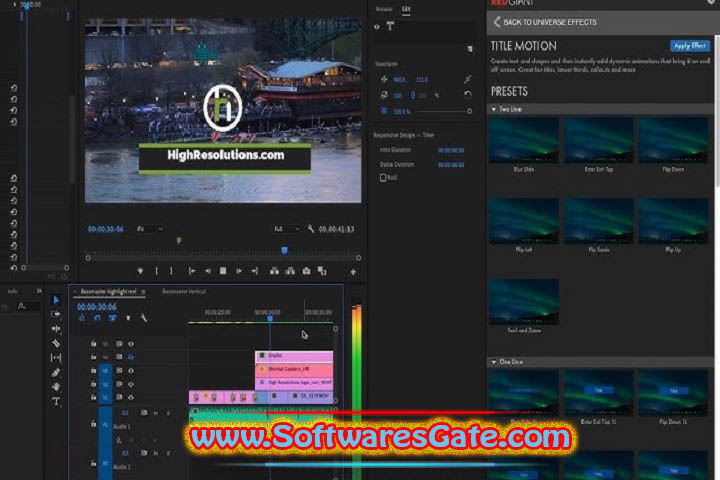Mute the Audio 1 track

coord(156,413)
